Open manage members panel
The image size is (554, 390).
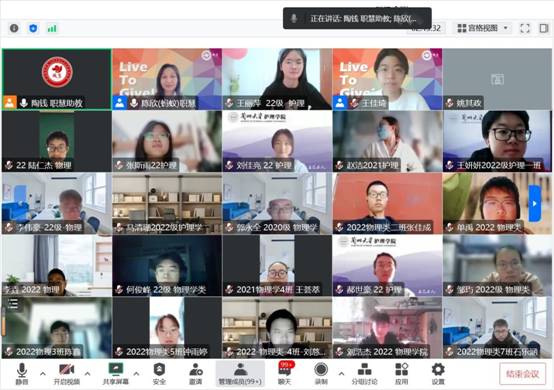(240, 374)
